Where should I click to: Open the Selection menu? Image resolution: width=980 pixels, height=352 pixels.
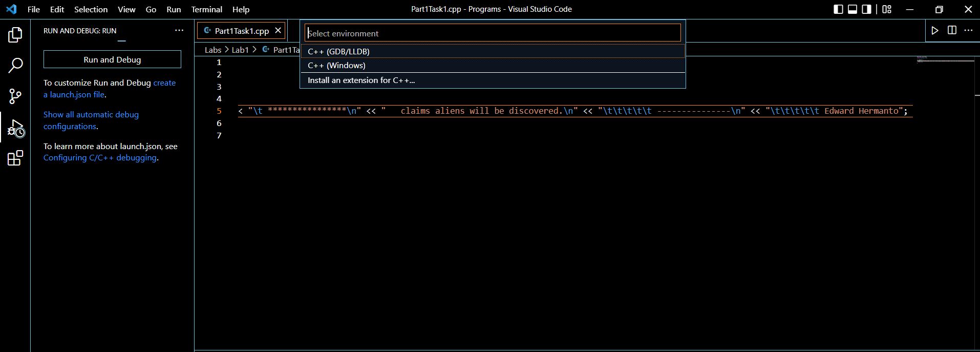coord(91,9)
